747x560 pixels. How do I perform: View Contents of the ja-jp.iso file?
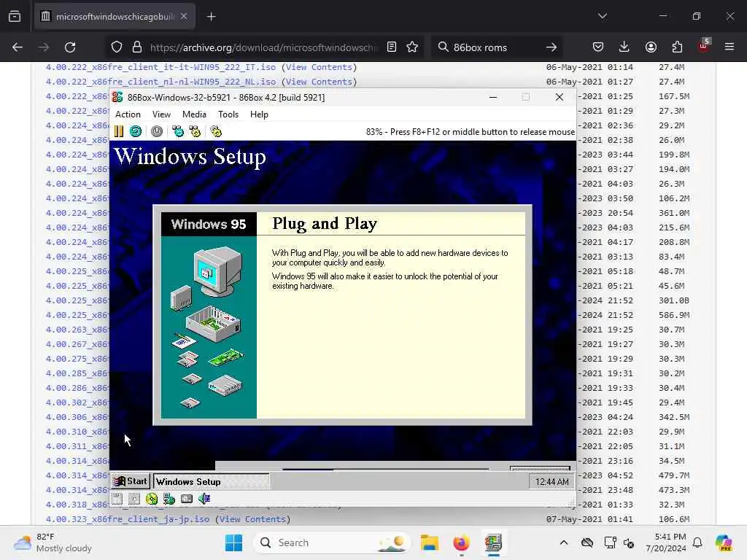252,519
